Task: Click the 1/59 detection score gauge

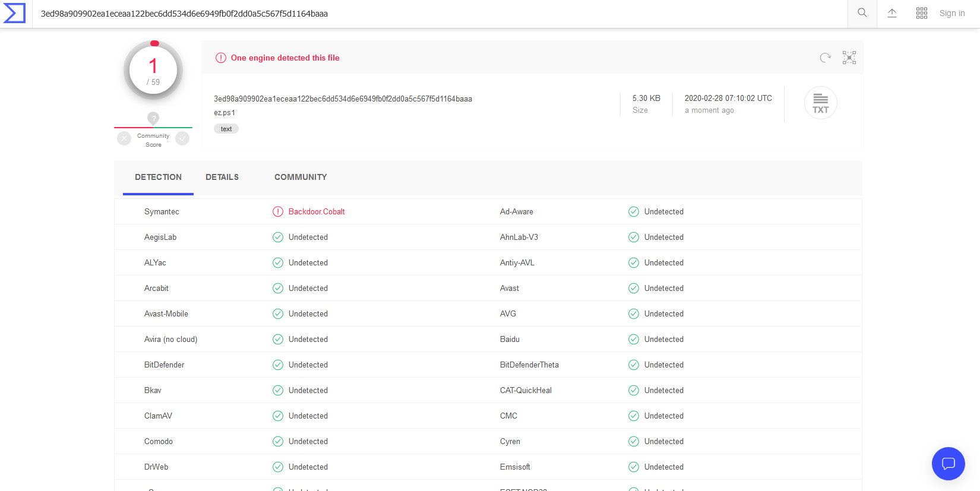Action: [x=153, y=71]
